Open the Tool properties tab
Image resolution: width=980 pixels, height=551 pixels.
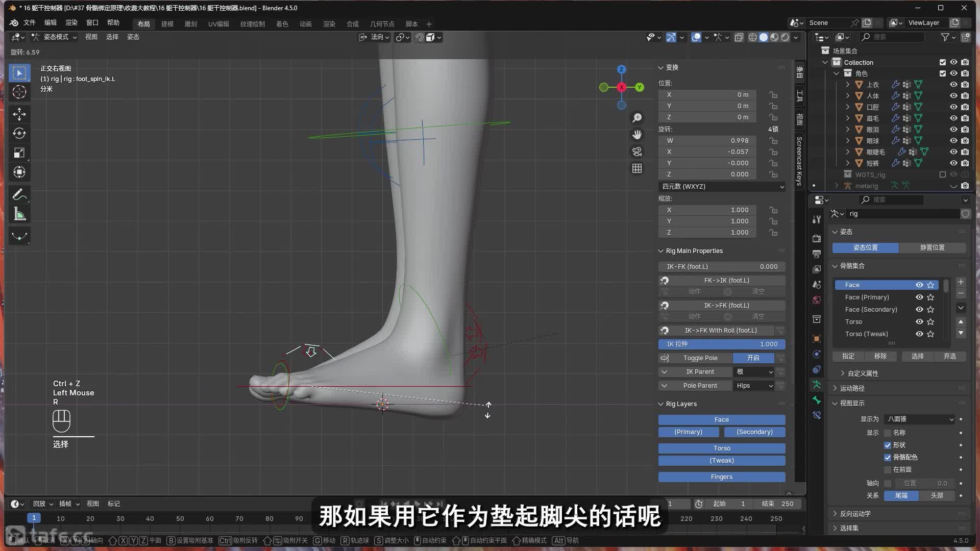coord(817,219)
